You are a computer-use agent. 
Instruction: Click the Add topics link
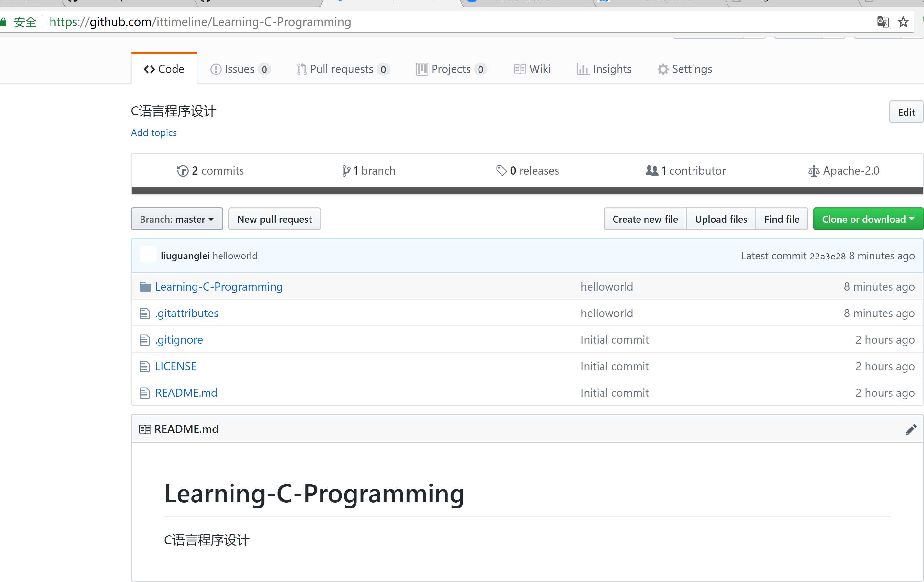(x=153, y=133)
